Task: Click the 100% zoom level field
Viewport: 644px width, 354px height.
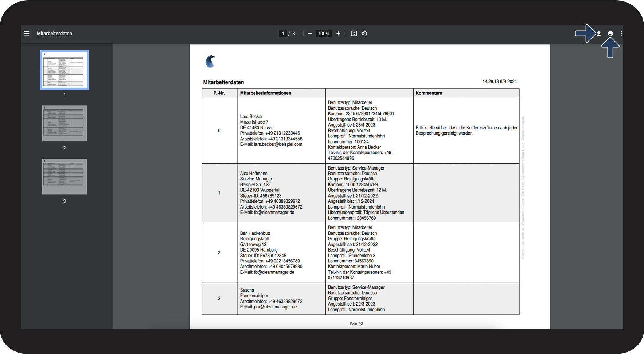Action: point(324,34)
